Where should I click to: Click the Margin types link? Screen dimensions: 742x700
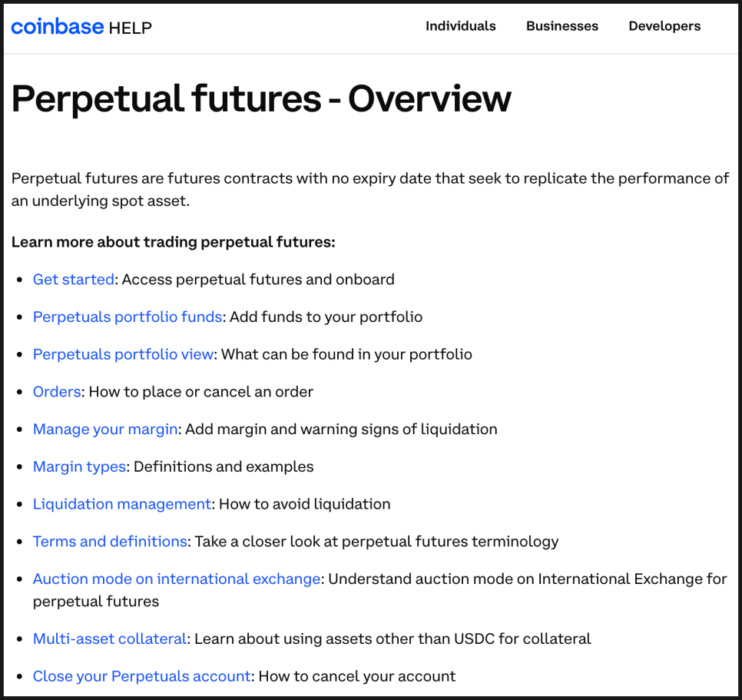pos(79,466)
